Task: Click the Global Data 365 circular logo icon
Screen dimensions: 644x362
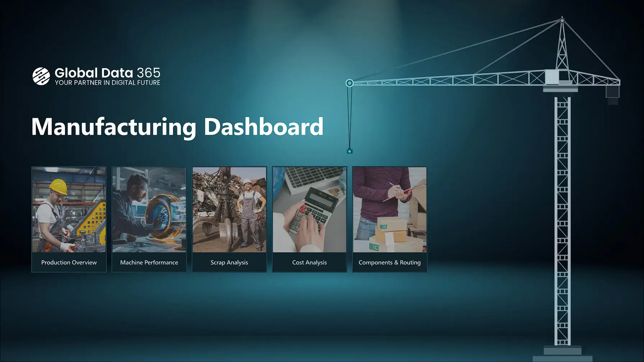Action: pyautogui.click(x=41, y=76)
